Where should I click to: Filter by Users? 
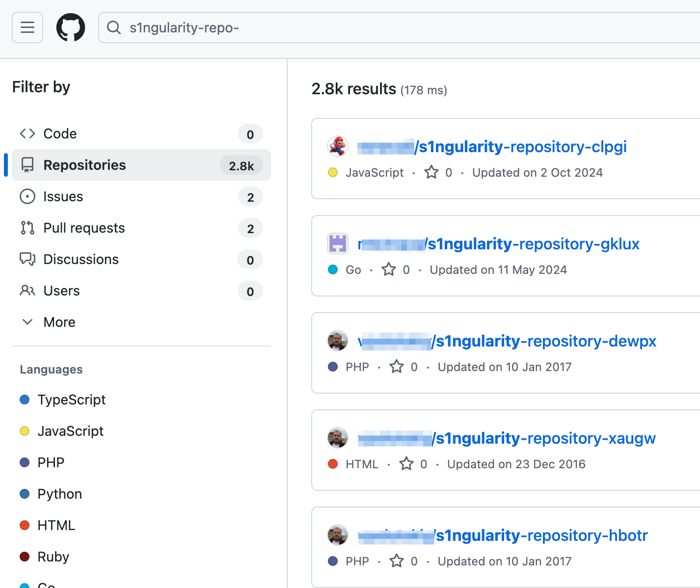coord(141,291)
